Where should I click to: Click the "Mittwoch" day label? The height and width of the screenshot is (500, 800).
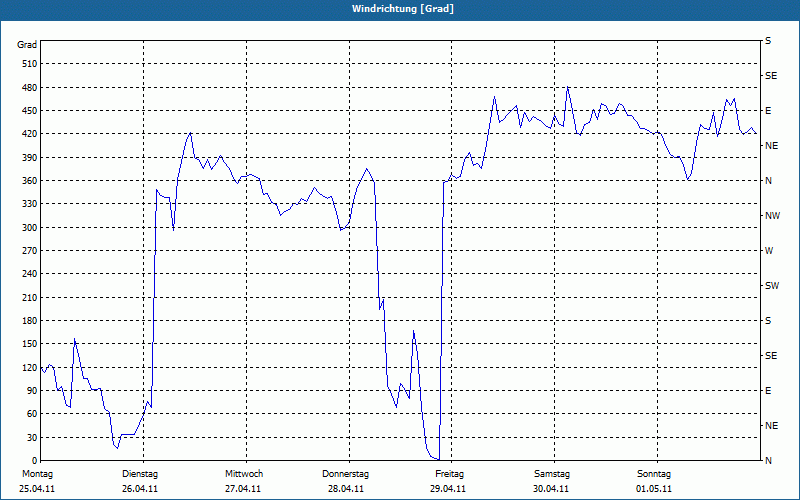tap(244, 474)
